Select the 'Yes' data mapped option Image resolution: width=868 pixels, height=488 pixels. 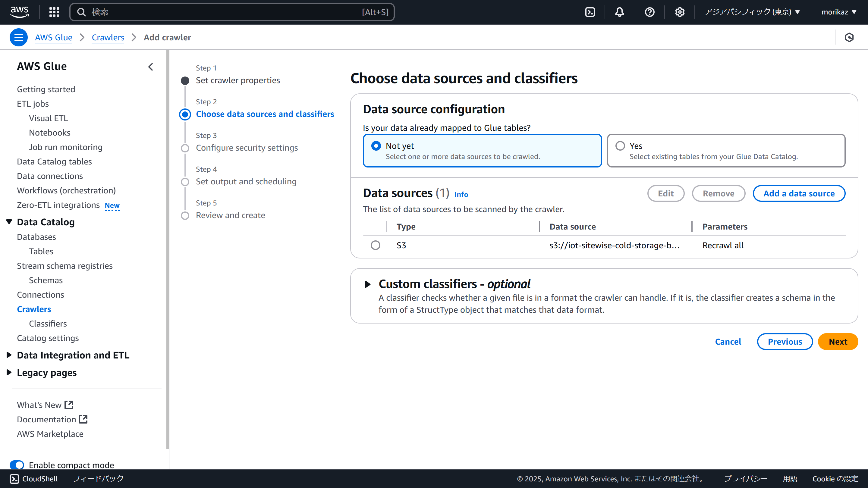point(620,146)
